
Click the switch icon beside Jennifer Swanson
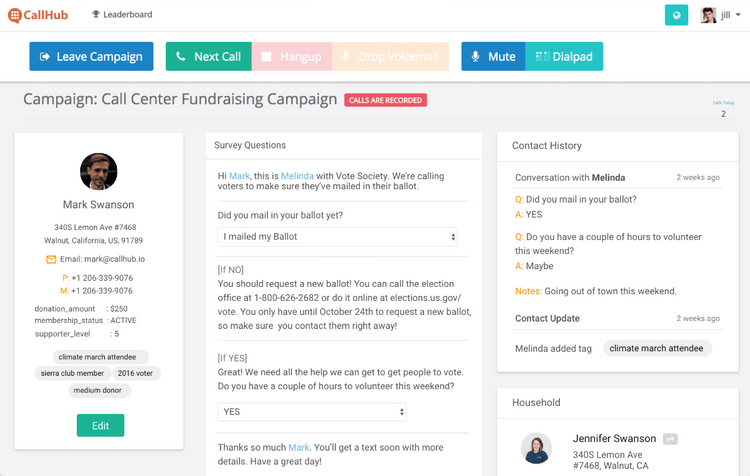click(x=670, y=439)
